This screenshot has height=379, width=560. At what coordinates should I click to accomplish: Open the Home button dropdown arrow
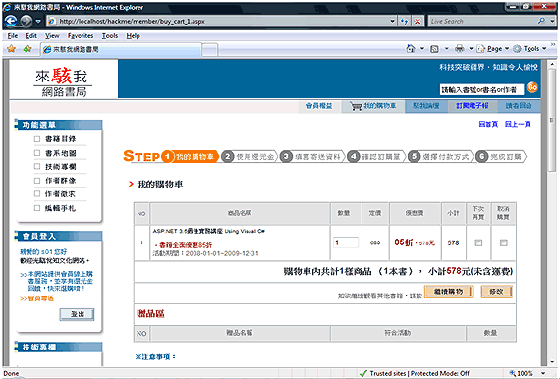pyautogui.click(x=422, y=49)
